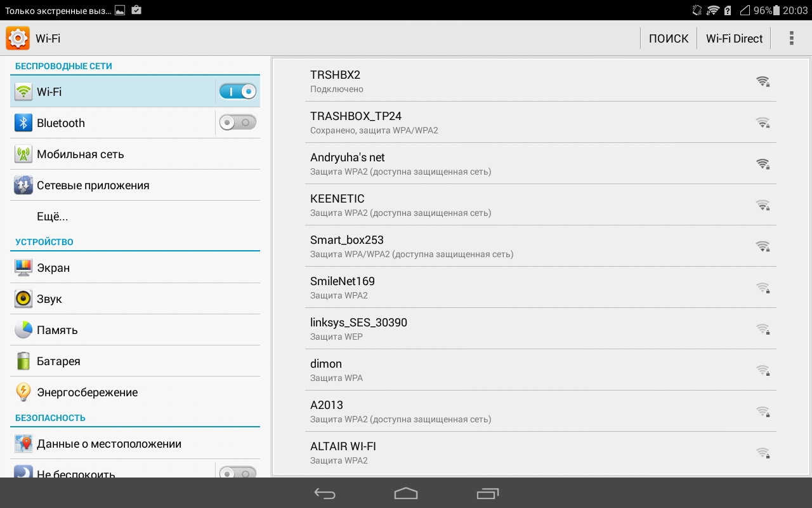Image resolution: width=812 pixels, height=508 pixels.
Task: Tap the clock showing 20:03
Action: 795,10
